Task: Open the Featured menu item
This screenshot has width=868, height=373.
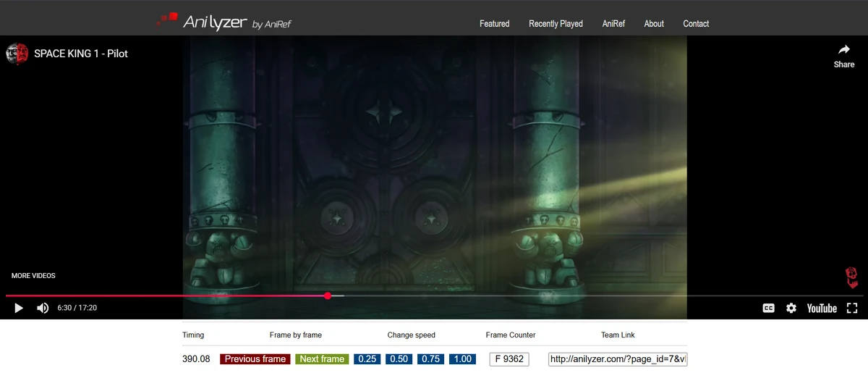Action: point(495,24)
